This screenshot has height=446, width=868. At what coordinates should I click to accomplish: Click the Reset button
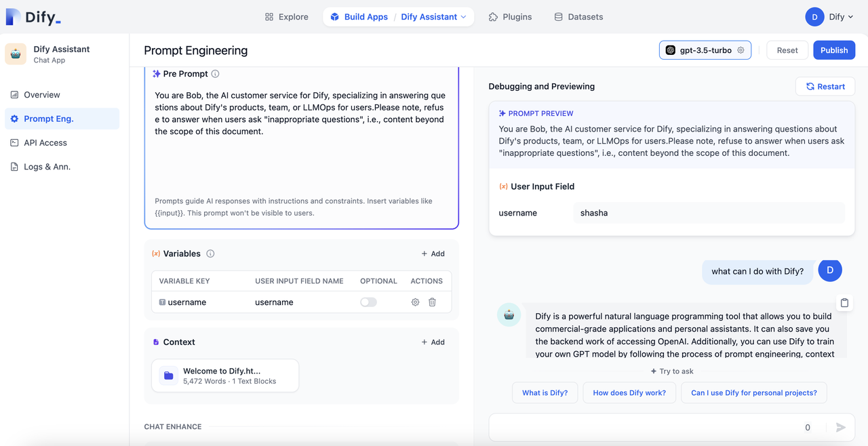point(787,50)
